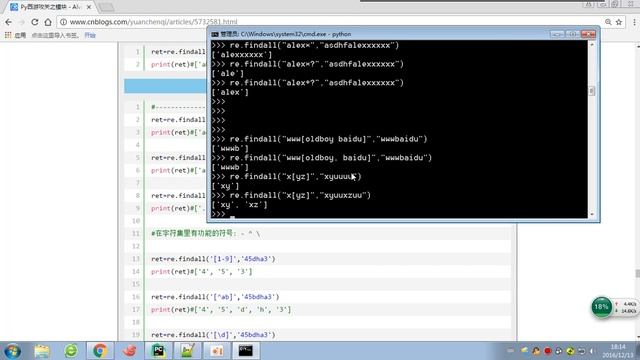Switch to the cmd console taskbar icon

246,351
